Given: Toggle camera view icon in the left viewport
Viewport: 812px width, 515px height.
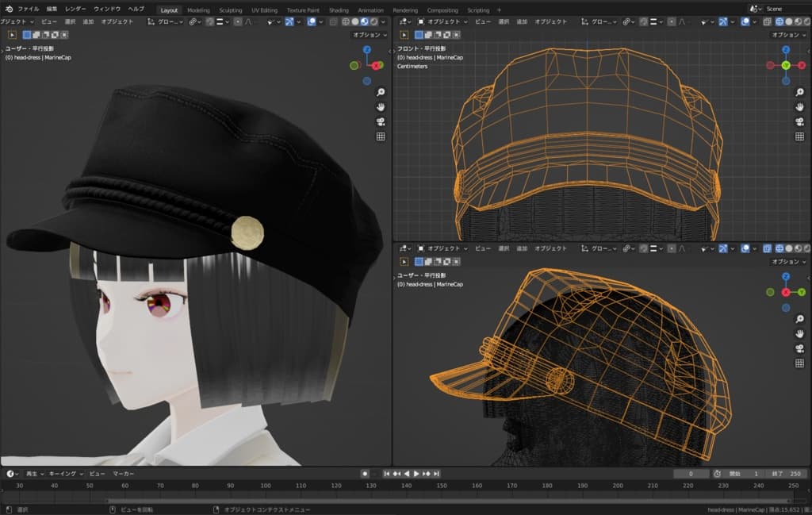Looking at the screenshot, I should (381, 121).
